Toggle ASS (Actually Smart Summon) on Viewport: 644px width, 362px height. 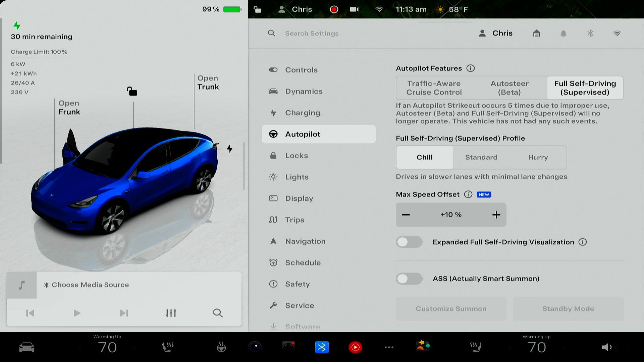coord(409,279)
